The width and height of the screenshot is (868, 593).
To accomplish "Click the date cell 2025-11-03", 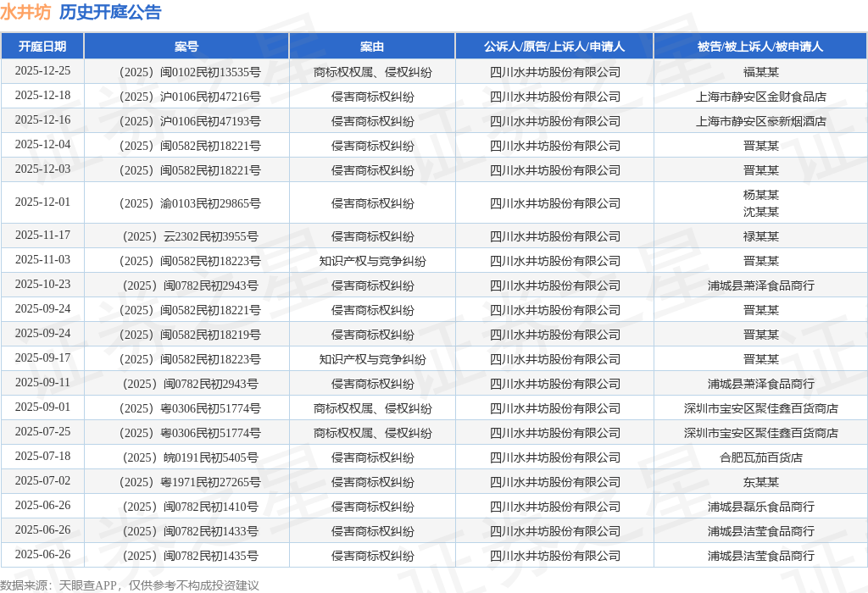I will (x=42, y=259).
